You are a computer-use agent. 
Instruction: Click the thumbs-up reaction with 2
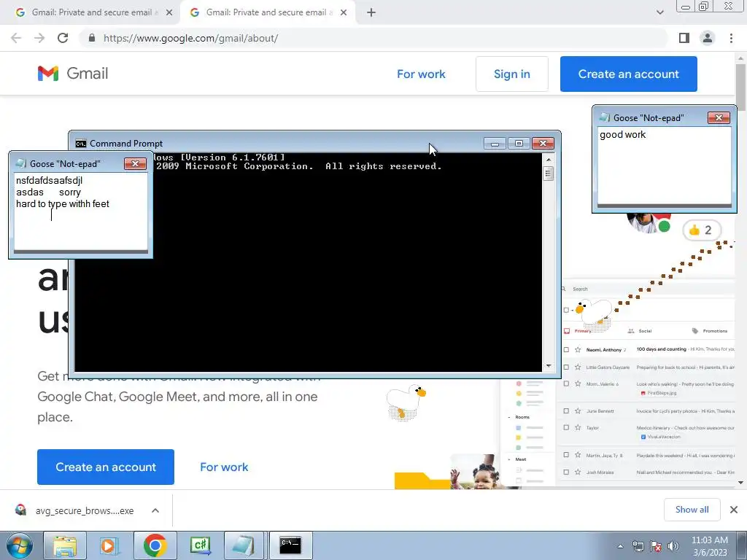click(x=702, y=230)
